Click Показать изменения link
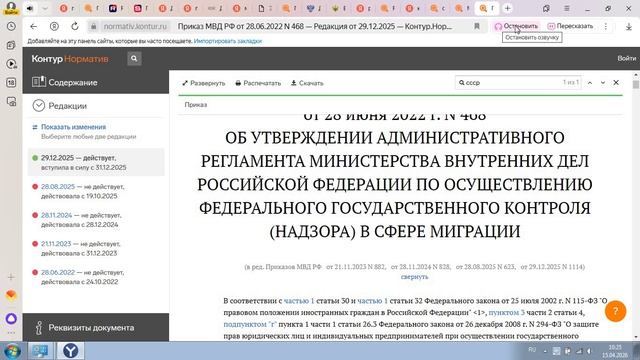 point(73,127)
